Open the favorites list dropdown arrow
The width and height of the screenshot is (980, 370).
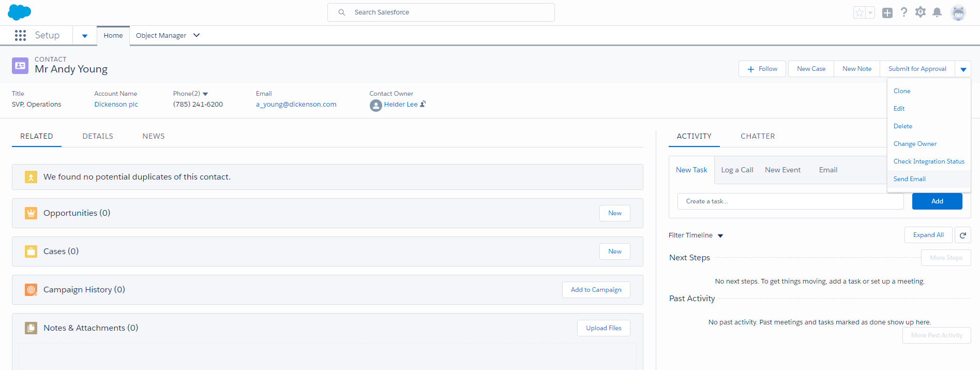coord(870,12)
